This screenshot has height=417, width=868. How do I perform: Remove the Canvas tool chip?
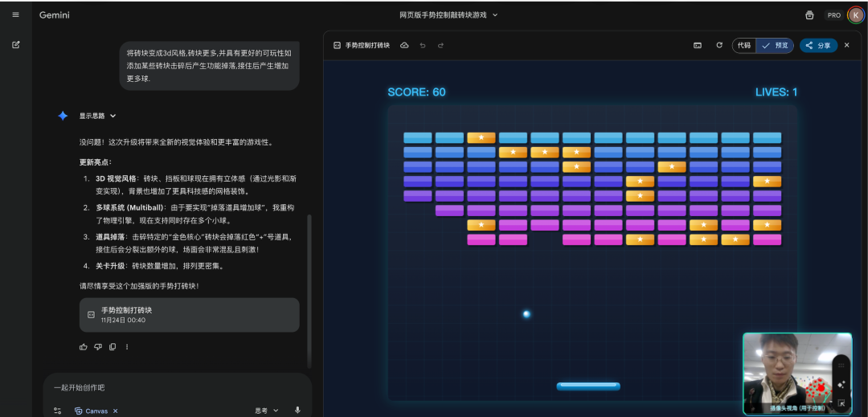(x=115, y=411)
